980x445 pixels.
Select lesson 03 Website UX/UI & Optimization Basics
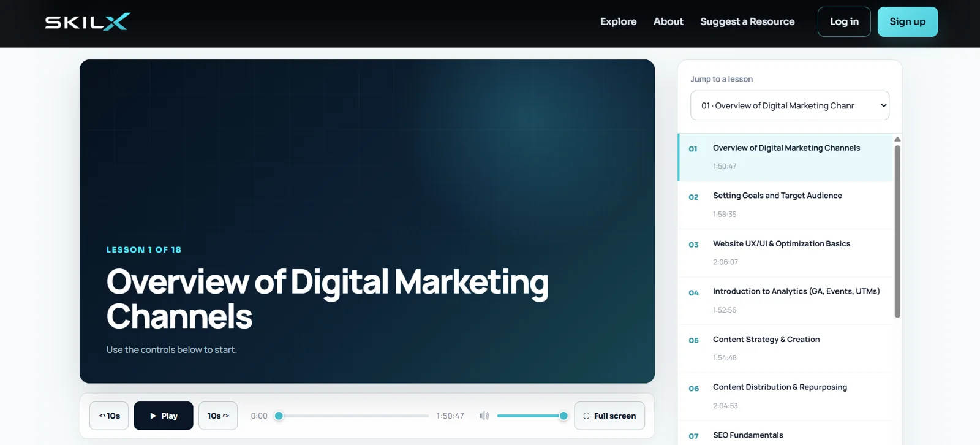[785, 253]
